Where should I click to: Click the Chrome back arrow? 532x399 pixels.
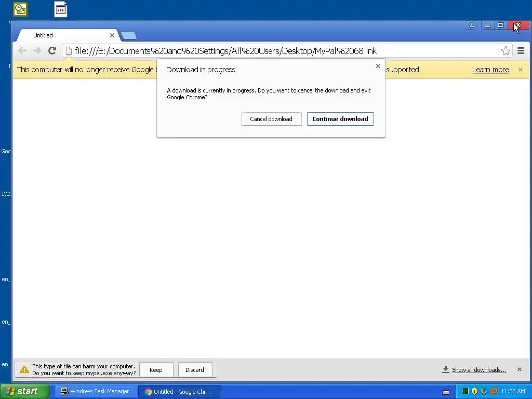coord(22,51)
